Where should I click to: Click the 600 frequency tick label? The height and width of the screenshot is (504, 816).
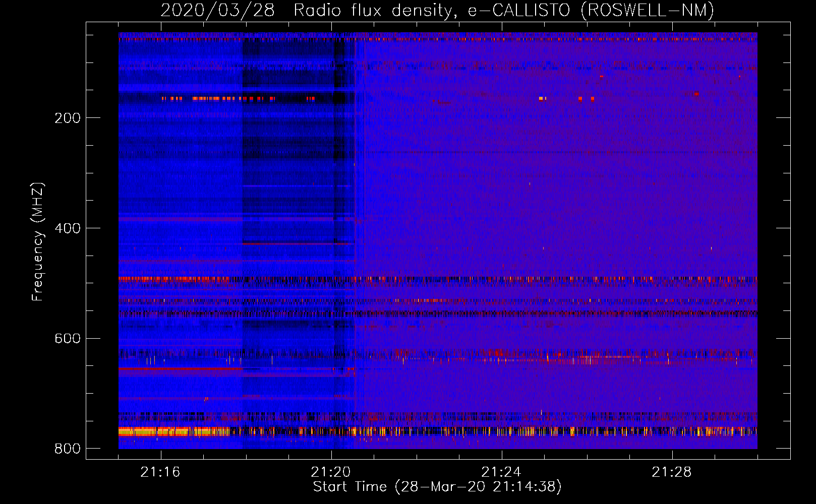click(68, 338)
